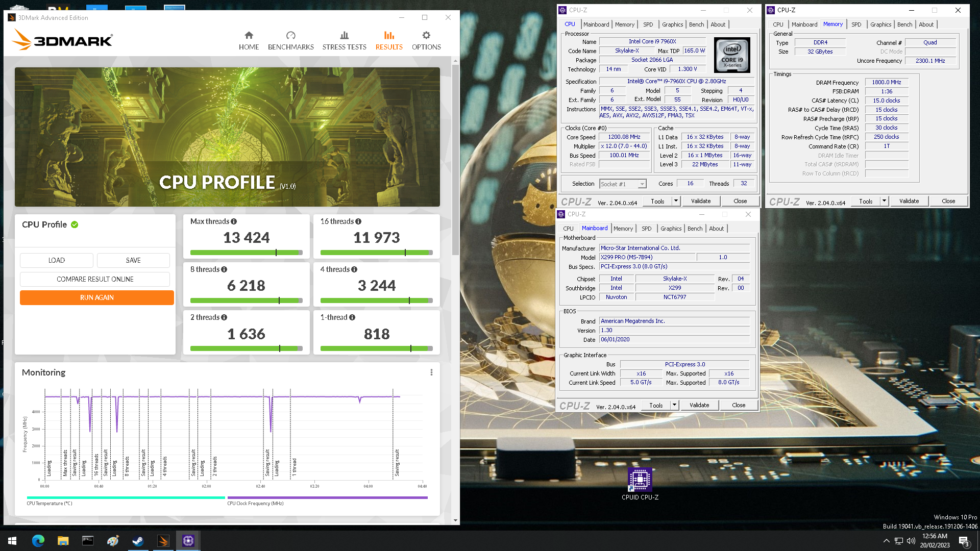Open the 3DMark HOME section
The height and width of the screenshot is (551, 980).
click(x=249, y=41)
